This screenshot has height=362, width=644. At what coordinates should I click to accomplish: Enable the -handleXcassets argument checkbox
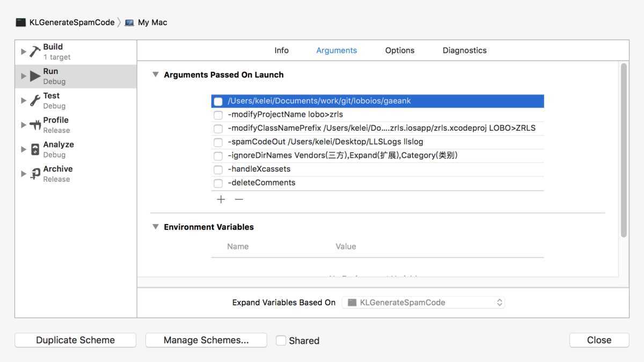(218, 169)
